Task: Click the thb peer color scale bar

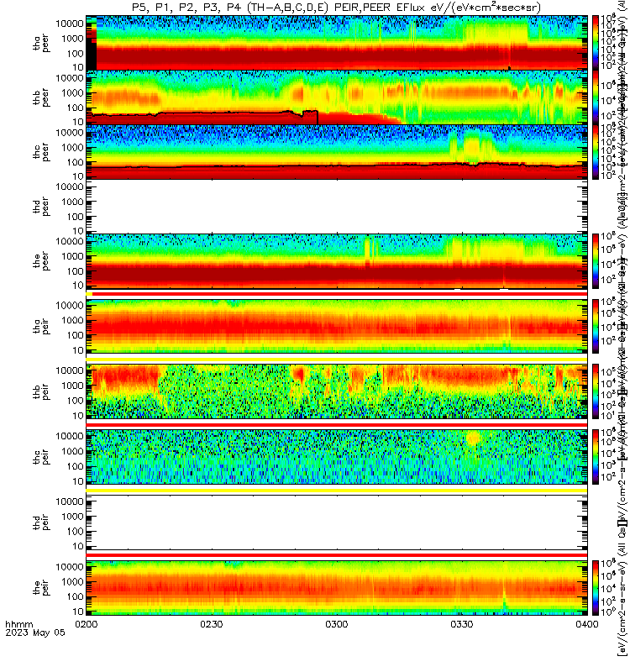Action: (596, 97)
